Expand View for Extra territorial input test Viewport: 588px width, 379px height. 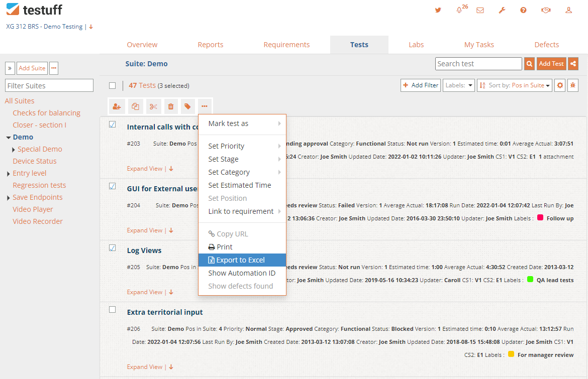coord(150,367)
